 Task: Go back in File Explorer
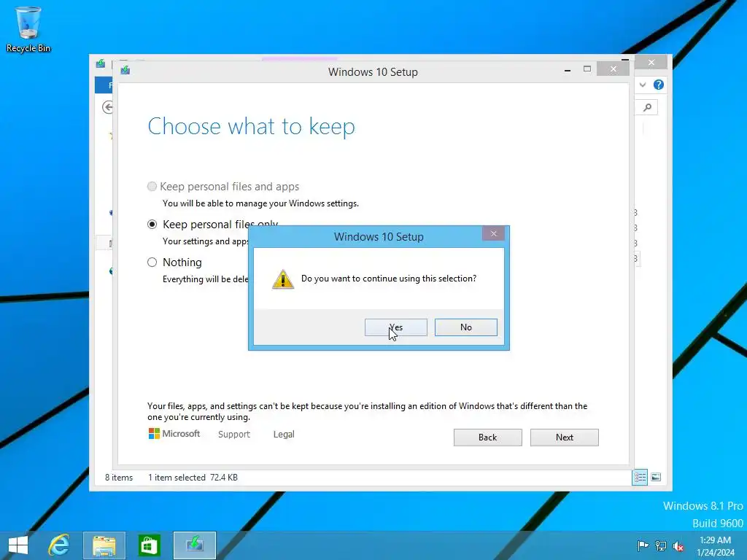point(108,107)
